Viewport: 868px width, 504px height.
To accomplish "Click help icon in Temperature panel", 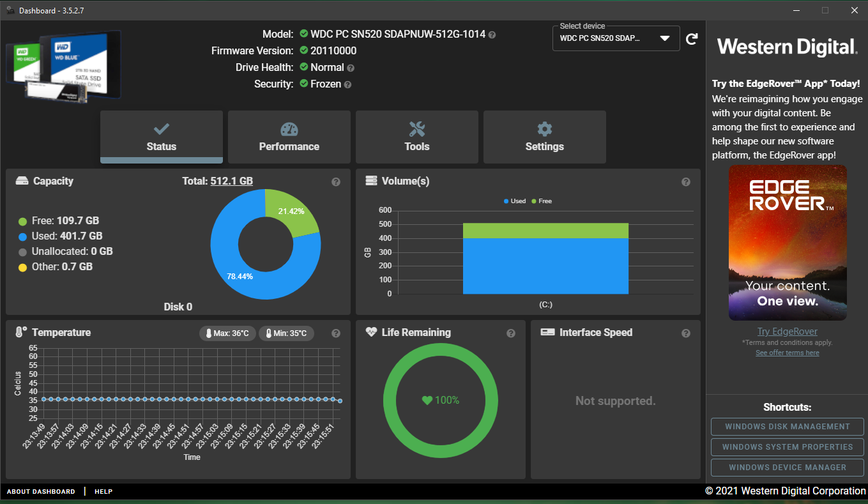I will (336, 333).
